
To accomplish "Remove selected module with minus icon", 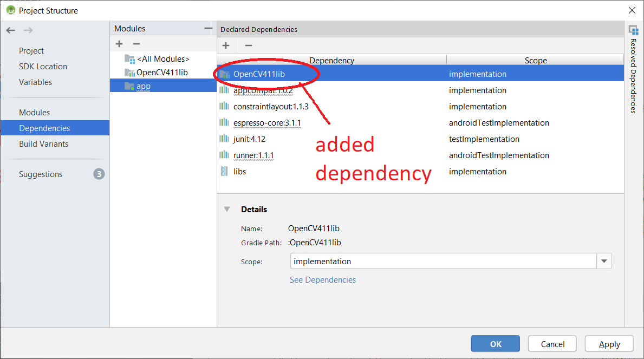I will [136, 44].
